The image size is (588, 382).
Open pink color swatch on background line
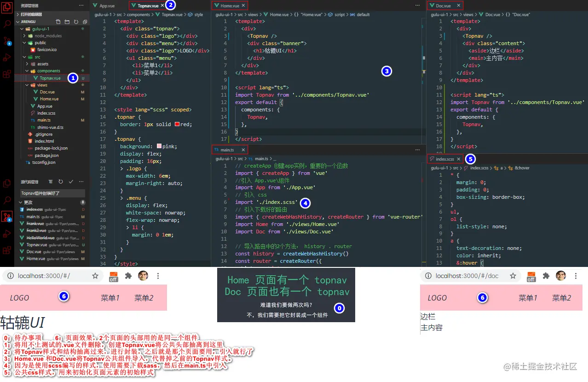tap(159, 146)
